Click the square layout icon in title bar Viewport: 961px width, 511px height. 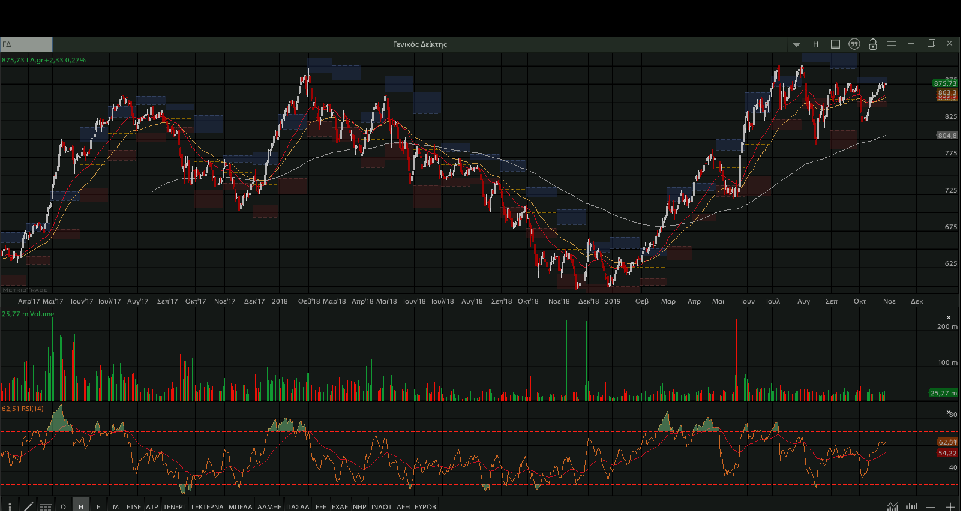(835, 44)
